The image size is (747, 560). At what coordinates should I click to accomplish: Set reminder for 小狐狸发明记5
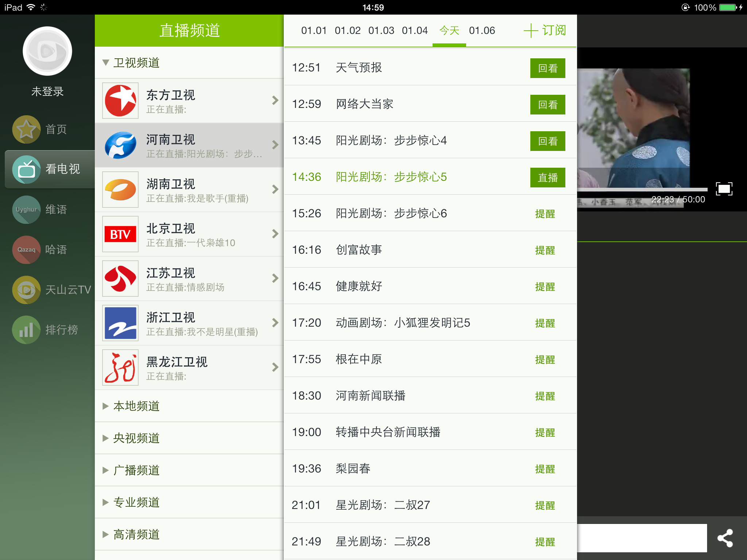coord(545,323)
